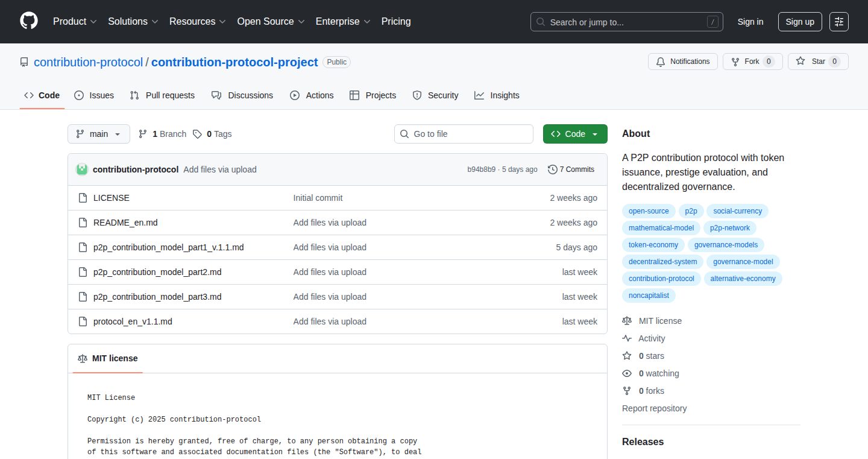Open the green Code dropdown button

575,134
